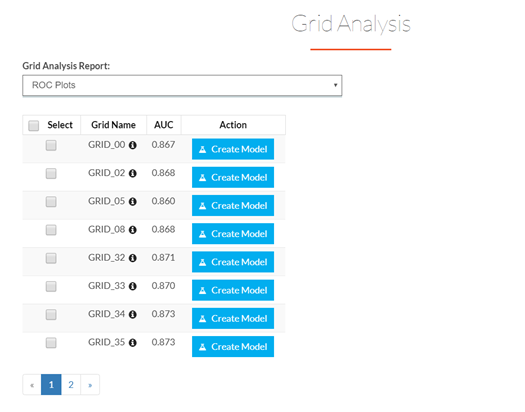Click the info icon next to GRID_00
The image size is (525, 412).
(133, 145)
